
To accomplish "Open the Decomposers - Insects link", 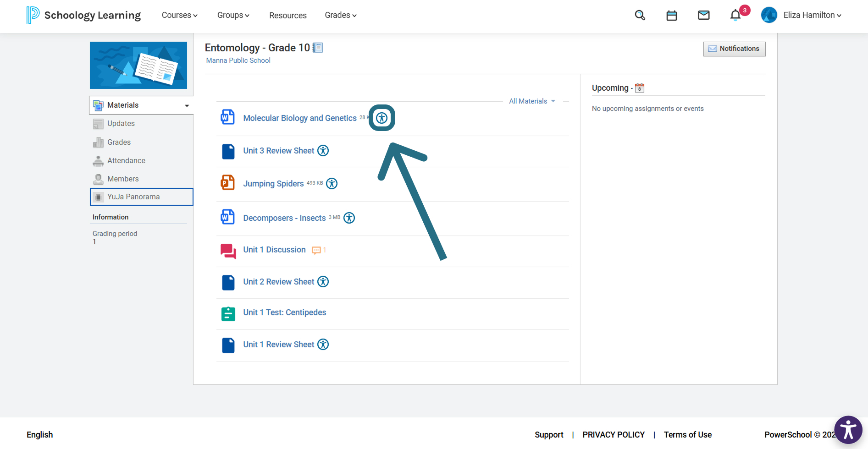I will point(284,218).
